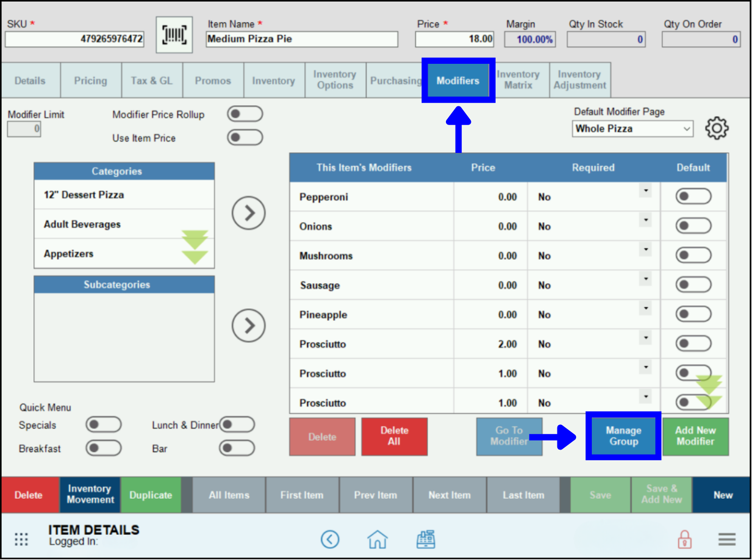Open the hamburger menu icon
Viewport: 752px width, 560px height.
(727, 539)
